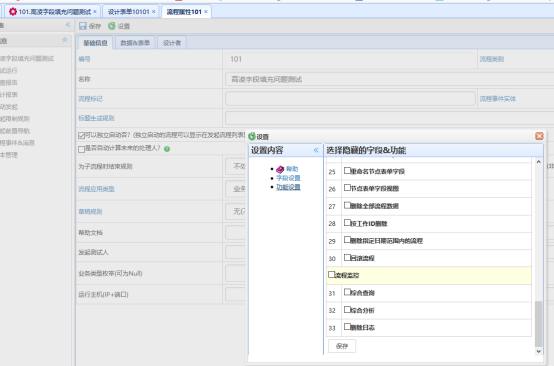This screenshot has height=366, width=554.
Task: Tick checkbox for 删除全部流程数据
Action: click(x=347, y=205)
